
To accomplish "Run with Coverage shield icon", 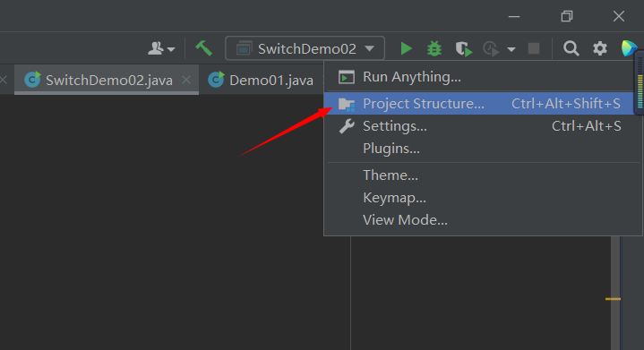I will click(464, 49).
